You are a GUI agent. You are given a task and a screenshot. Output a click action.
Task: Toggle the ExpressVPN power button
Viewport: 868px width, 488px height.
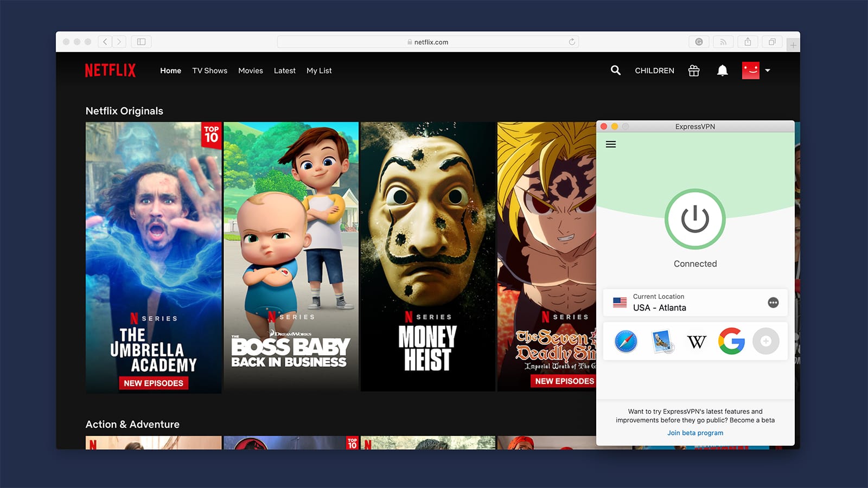point(695,219)
